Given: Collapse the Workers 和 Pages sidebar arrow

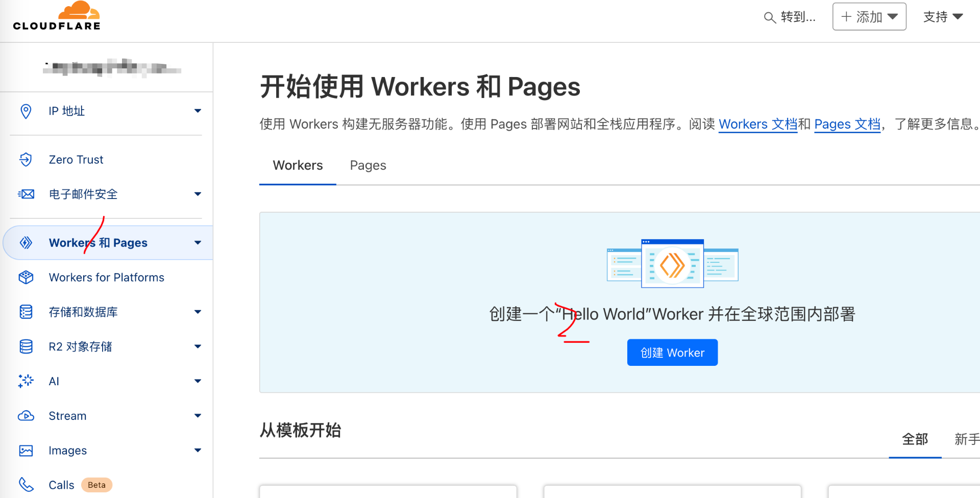Looking at the screenshot, I should 198,243.
